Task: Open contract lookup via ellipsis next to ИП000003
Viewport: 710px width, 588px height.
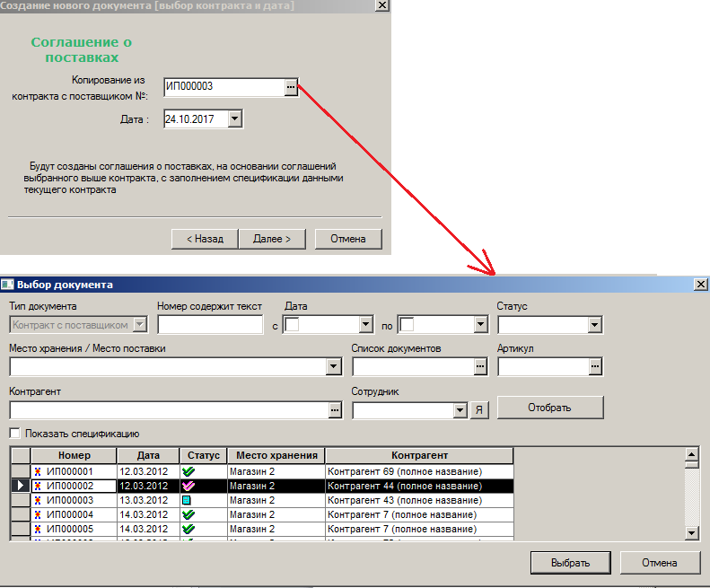Action: point(291,86)
